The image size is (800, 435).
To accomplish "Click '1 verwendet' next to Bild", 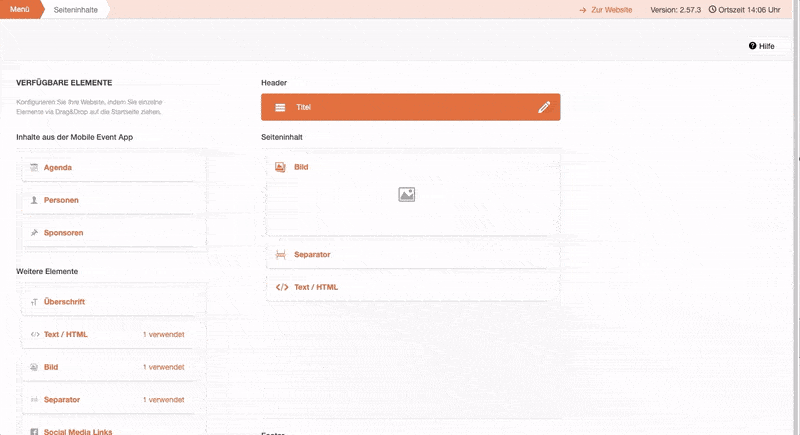I will point(164,367).
